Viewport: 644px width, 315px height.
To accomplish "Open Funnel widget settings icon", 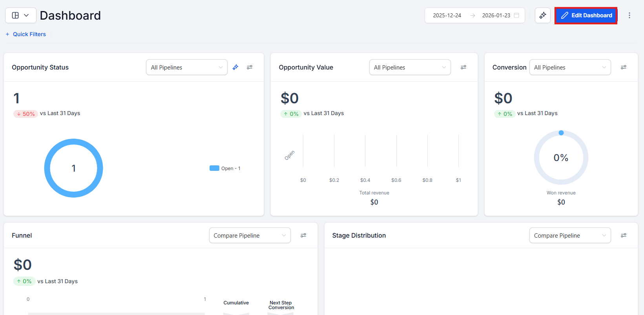I will 303,235.
